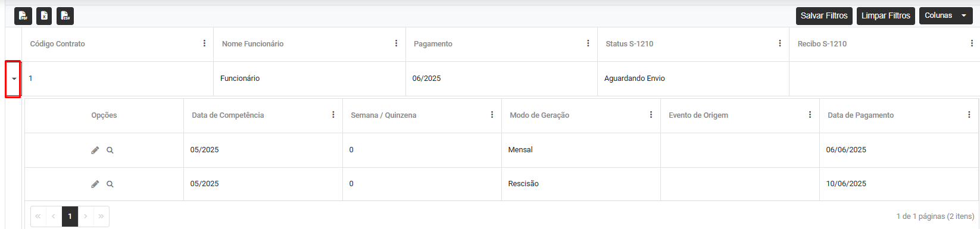Click Limpar Filtros button
Image resolution: width=980 pixels, height=229 pixels.
tap(886, 16)
